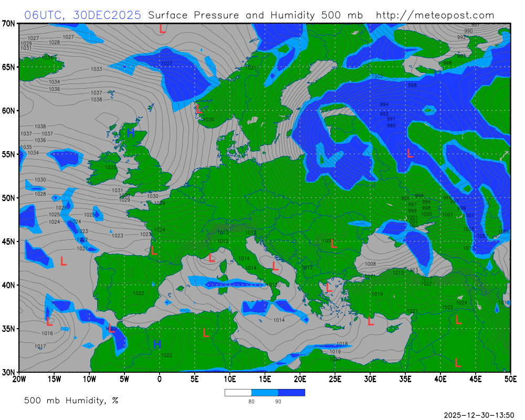The width and height of the screenshot is (525, 420).
Task: Click the blue H marker over Scotland
Action: pyautogui.click(x=131, y=133)
